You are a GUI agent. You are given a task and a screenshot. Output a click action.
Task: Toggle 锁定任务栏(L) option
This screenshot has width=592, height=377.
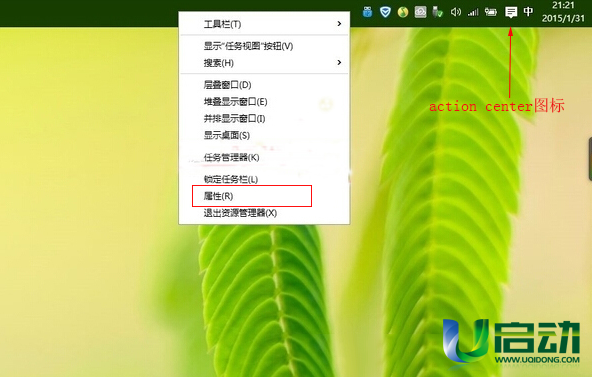(264, 179)
